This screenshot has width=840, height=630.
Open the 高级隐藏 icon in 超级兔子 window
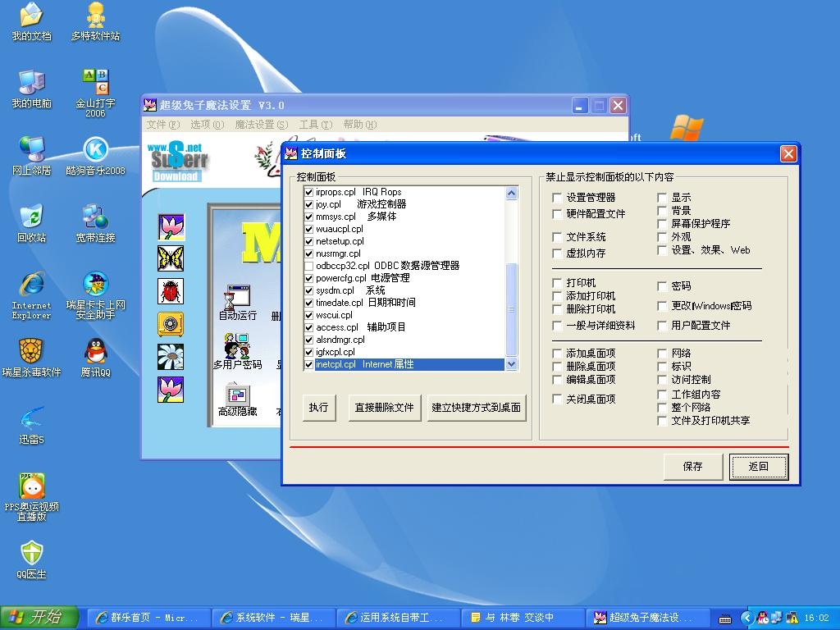pyautogui.click(x=237, y=399)
